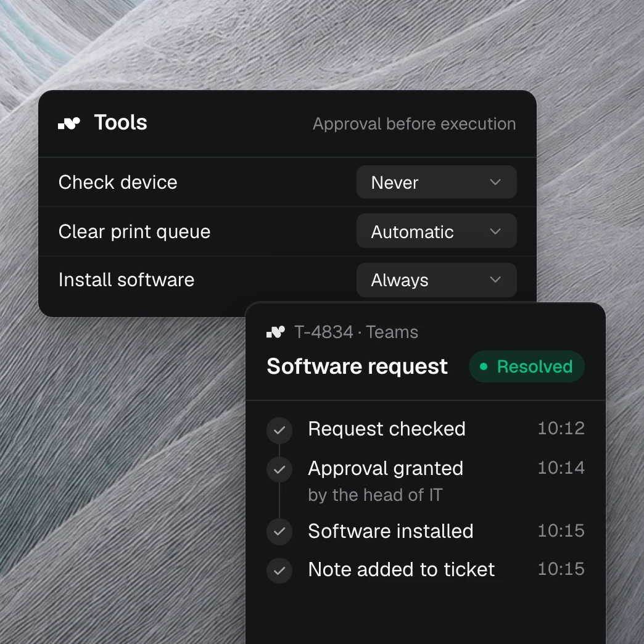Open the Check device approval dropdown showing Never

(x=436, y=182)
